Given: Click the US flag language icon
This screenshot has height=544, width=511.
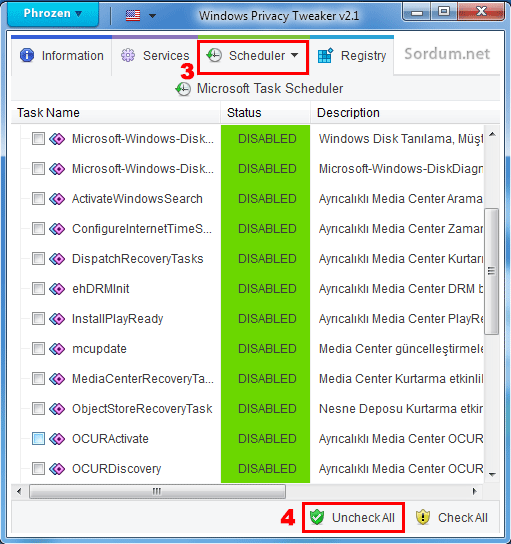Looking at the screenshot, I should 133,15.
